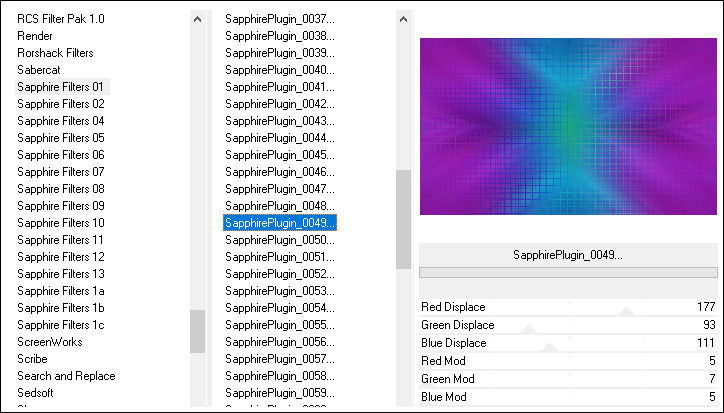Select Sapphire Filters 02
The image size is (724, 413).
(60, 104)
